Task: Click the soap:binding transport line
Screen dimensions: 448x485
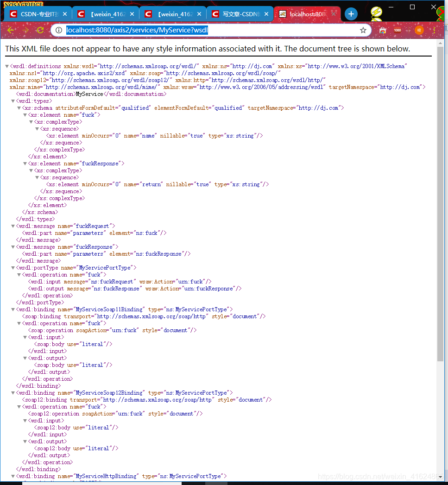Action: point(144,316)
